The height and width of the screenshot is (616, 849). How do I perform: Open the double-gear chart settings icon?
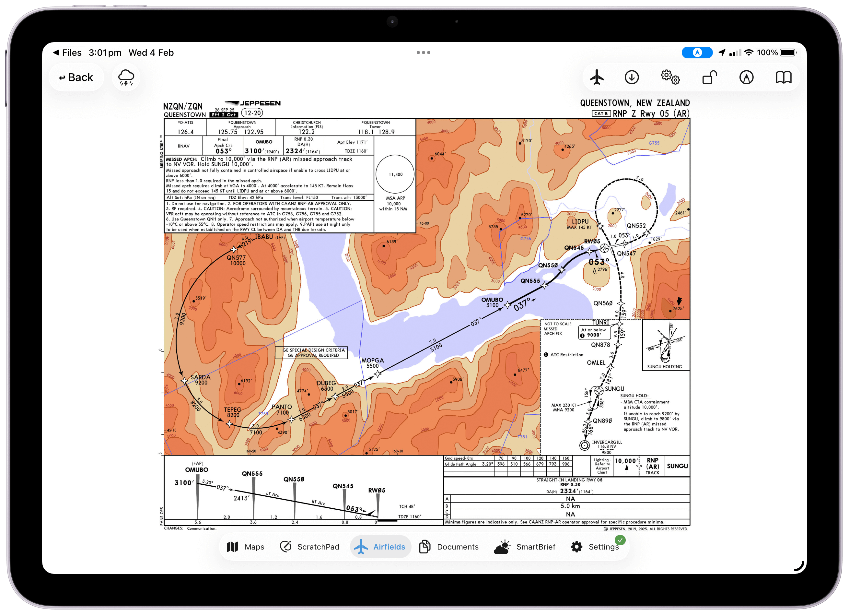670,77
